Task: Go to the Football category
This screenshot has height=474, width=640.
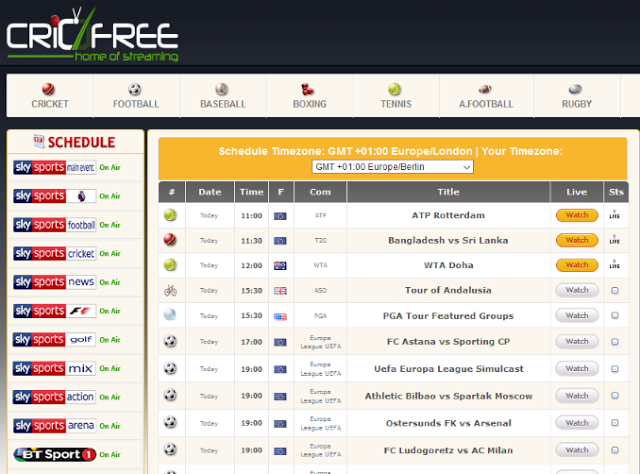Action: tap(136, 96)
